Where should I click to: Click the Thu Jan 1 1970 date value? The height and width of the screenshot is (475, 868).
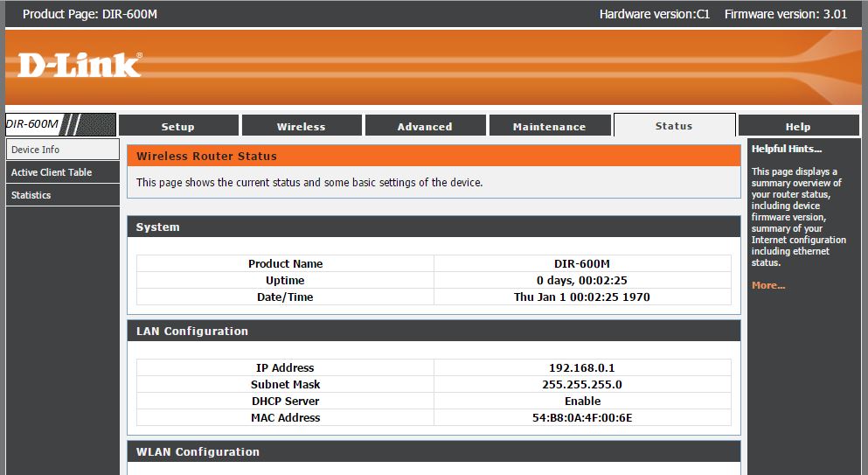click(x=582, y=297)
